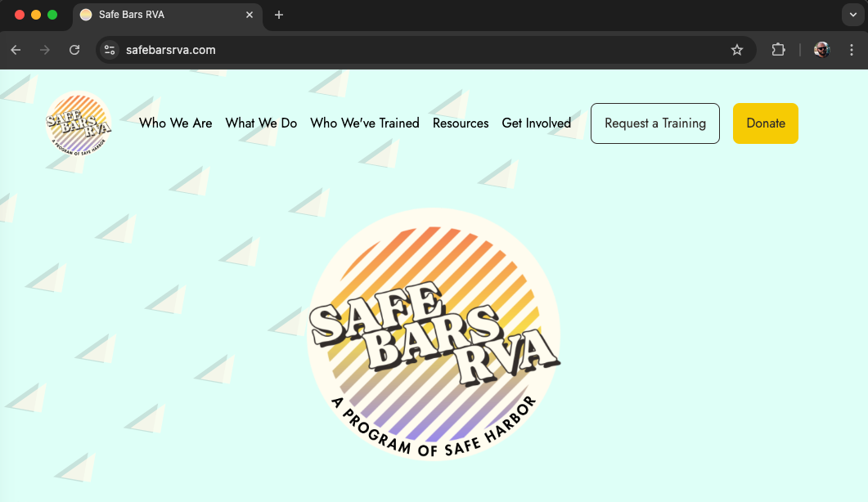
Task: View site information icon in address bar
Action: coord(110,50)
